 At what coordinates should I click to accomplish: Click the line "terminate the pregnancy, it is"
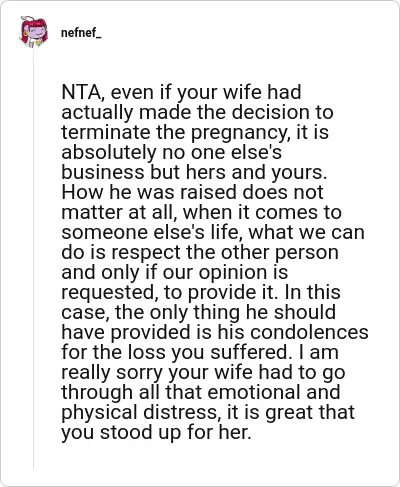(195, 132)
